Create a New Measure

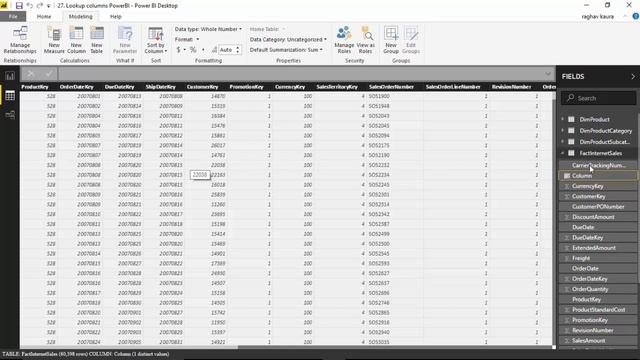[x=54, y=40]
